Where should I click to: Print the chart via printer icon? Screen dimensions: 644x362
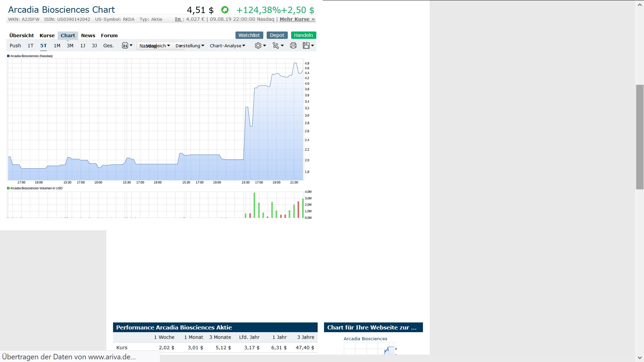point(293,46)
